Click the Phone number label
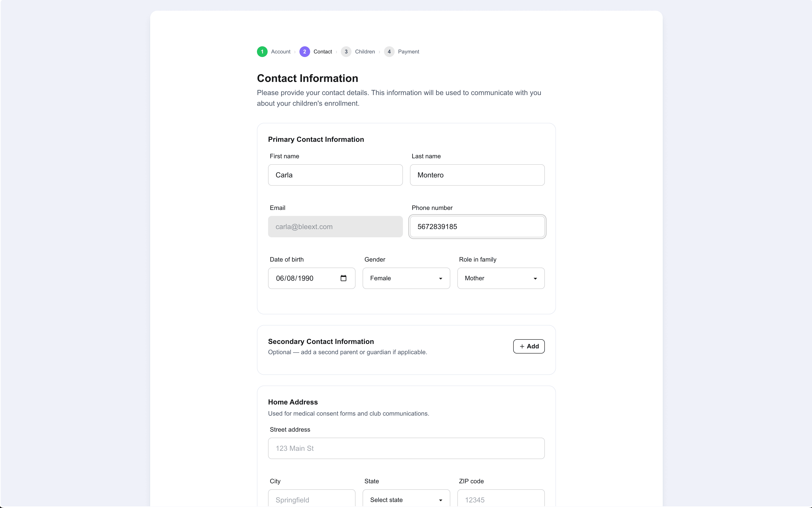 432,208
